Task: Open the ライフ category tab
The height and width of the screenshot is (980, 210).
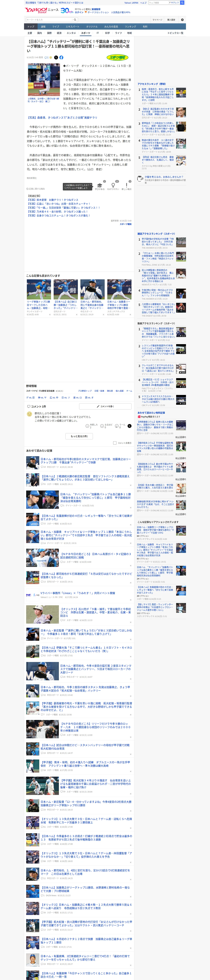Action: click(x=119, y=33)
